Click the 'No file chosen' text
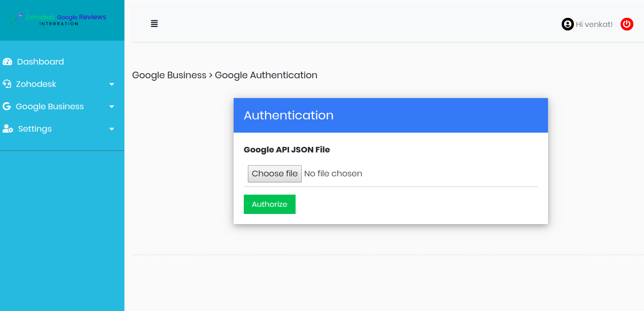This screenshot has width=644, height=311. point(333,174)
